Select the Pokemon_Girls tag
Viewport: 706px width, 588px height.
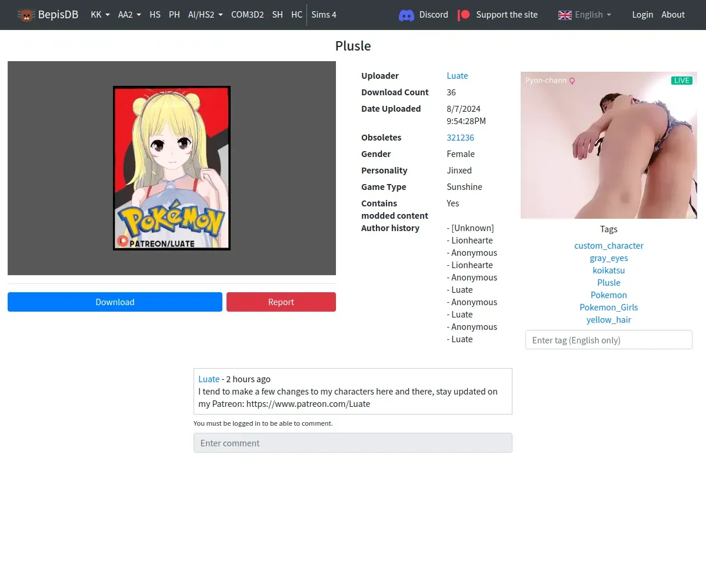(609, 307)
